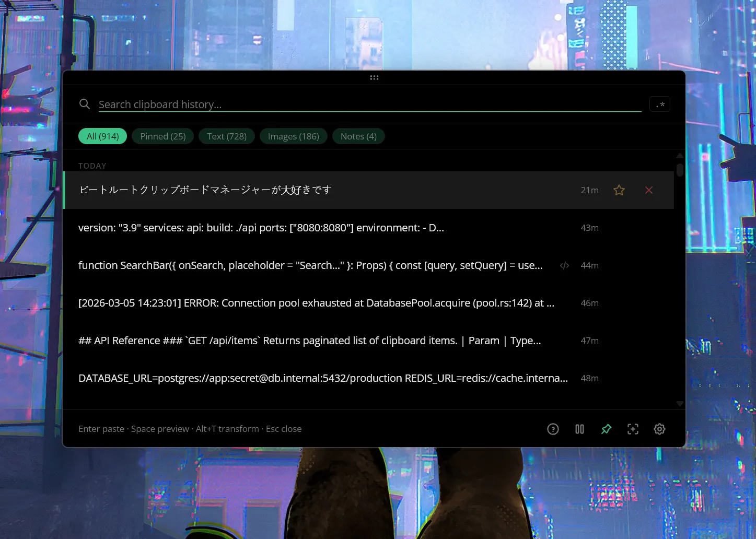Toggle the green pin window icon
Screen dimensions: 756x539
tap(606, 429)
